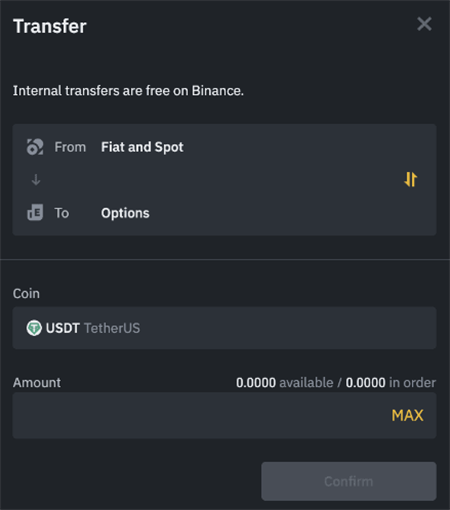Click the 0.0000 in order text

point(391,383)
